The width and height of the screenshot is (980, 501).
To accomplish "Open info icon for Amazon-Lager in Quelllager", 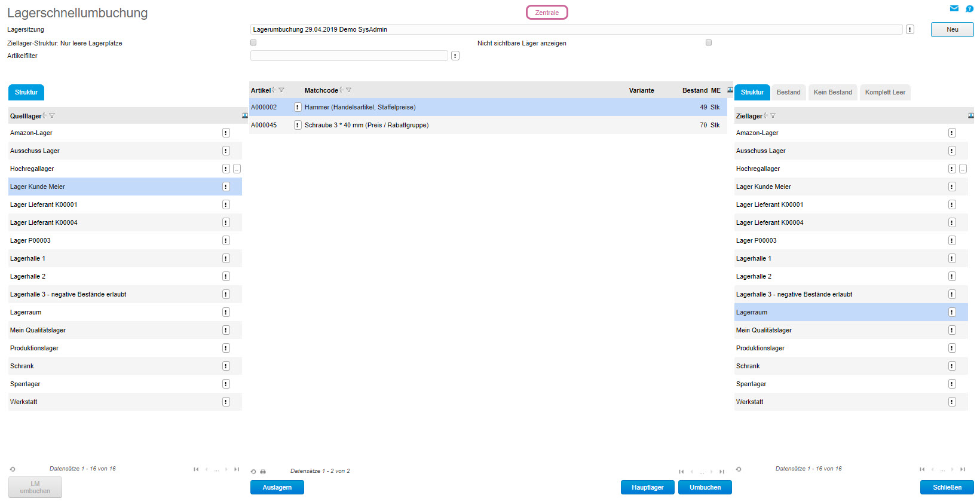I will click(x=226, y=133).
